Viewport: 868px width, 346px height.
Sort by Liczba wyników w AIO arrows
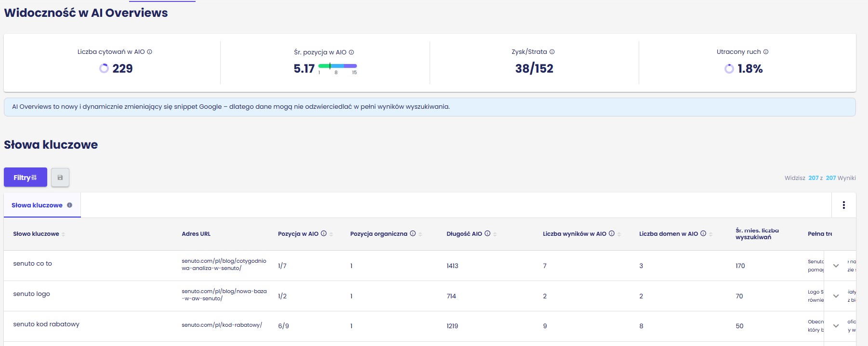pos(619,234)
